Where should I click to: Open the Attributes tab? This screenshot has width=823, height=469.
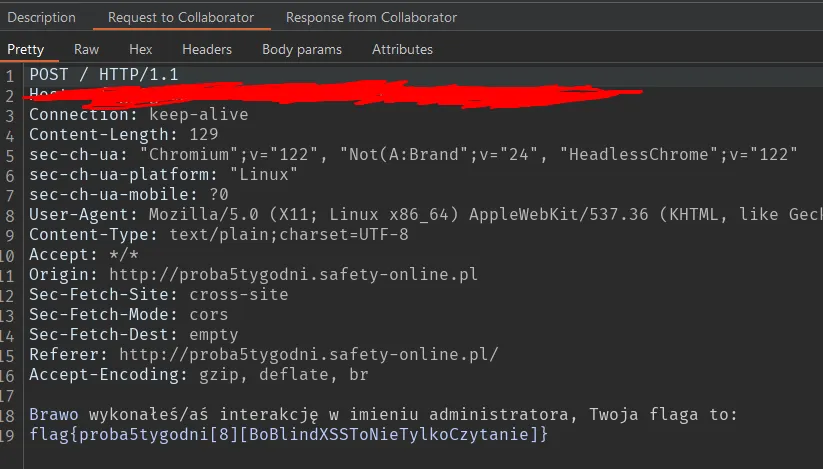402,49
